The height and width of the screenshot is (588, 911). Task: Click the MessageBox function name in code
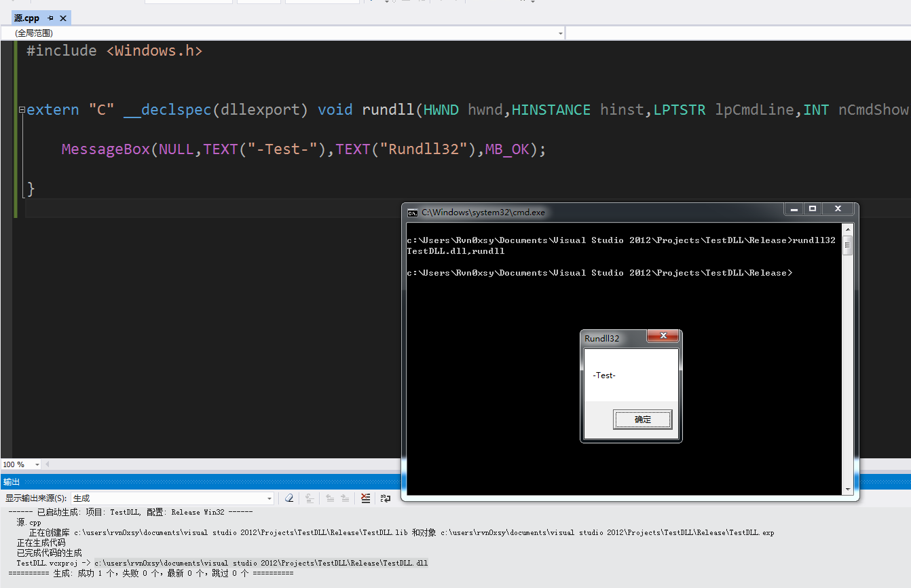click(105, 149)
